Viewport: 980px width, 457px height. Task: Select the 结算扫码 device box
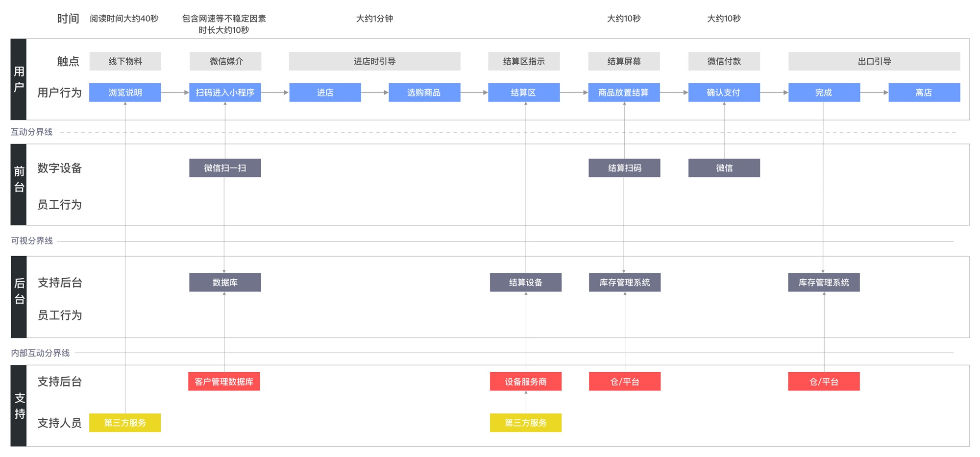[x=624, y=168]
